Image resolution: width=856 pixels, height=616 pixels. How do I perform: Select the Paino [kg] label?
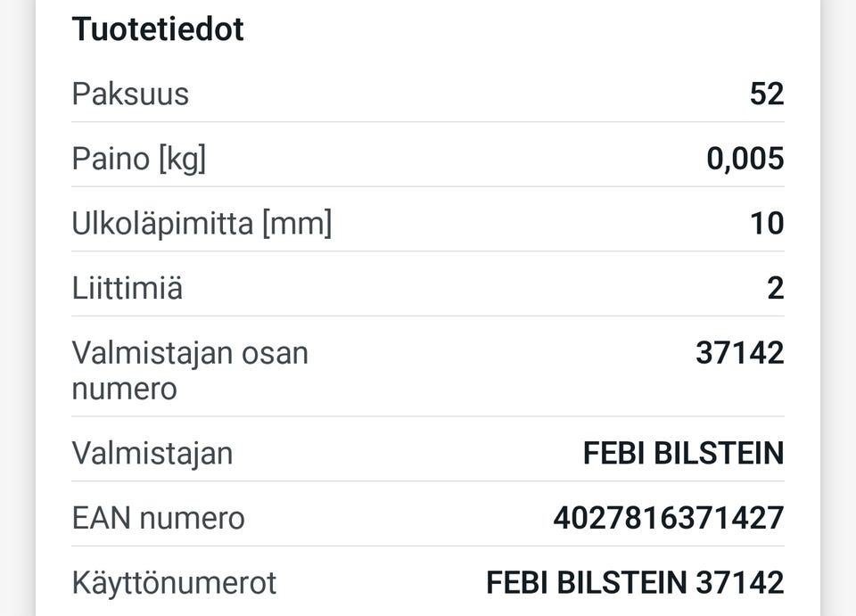pyautogui.click(x=139, y=159)
